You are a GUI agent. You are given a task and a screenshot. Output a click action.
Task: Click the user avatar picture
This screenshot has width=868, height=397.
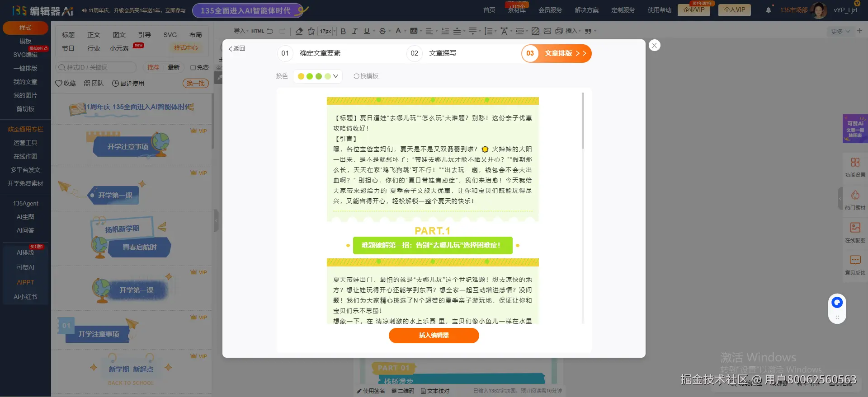819,10
